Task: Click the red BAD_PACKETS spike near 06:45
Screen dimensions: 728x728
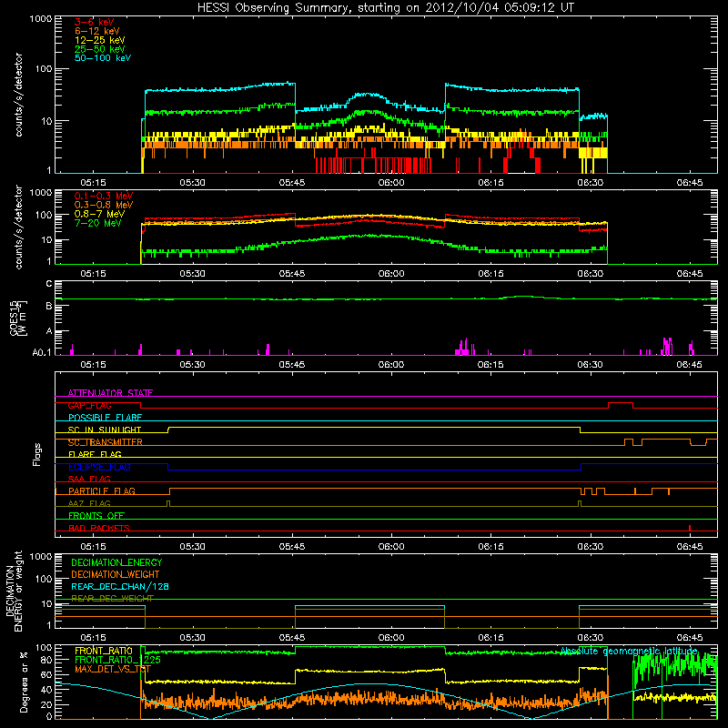Action: [690, 528]
